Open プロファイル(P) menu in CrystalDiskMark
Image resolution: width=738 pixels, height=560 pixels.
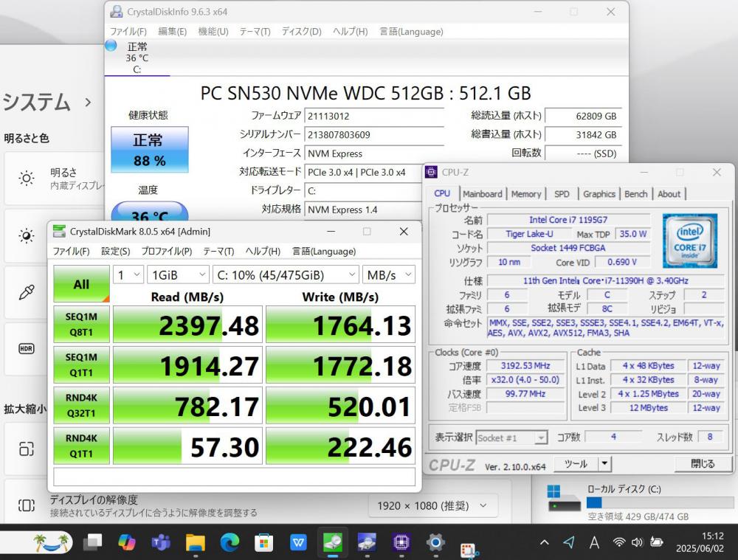(x=167, y=252)
